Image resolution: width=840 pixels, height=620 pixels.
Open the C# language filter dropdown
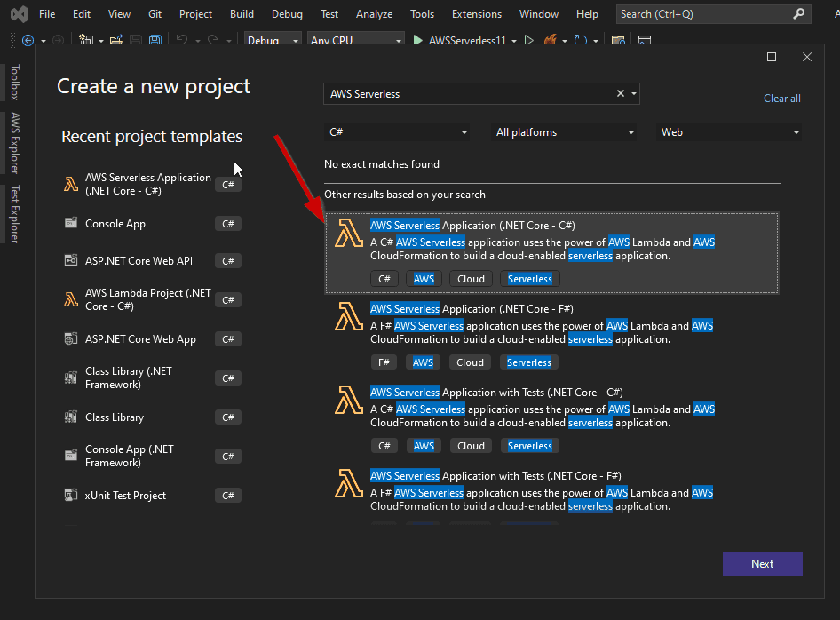(397, 132)
